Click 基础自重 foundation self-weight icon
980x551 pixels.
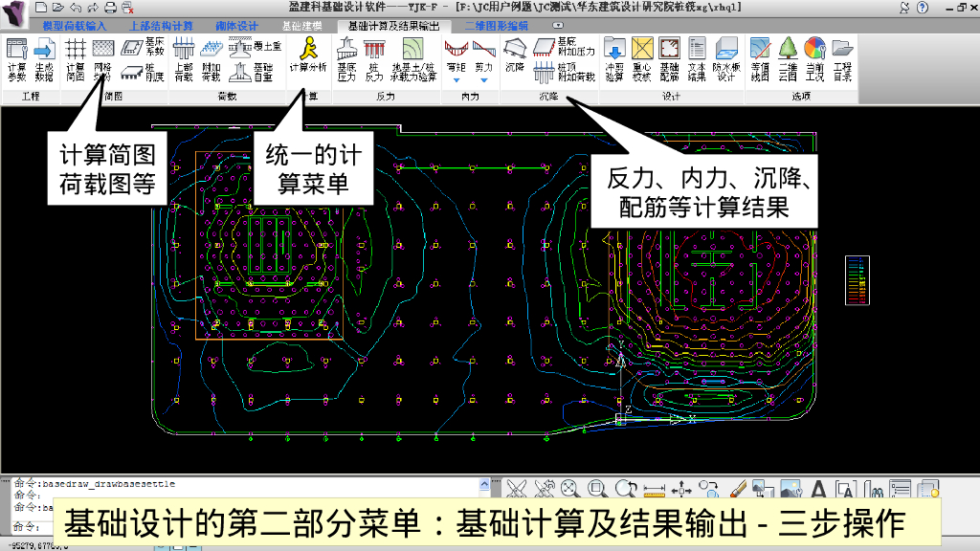click(x=252, y=73)
